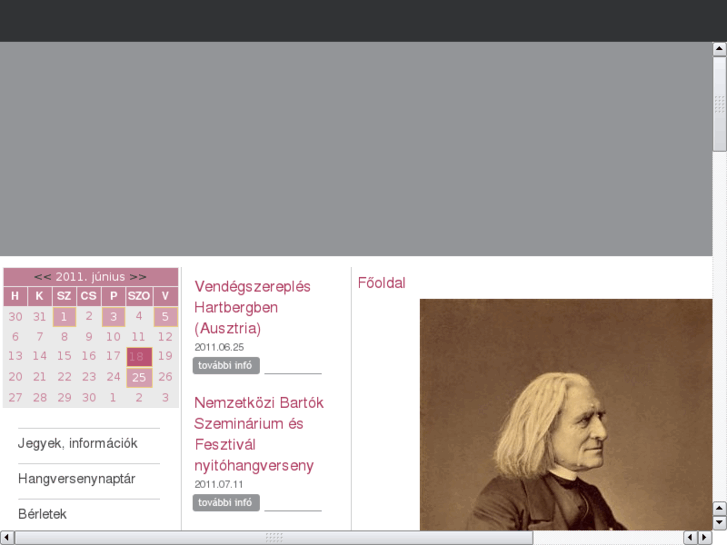The image size is (727, 545).
Task: Open Bérletek menu item
Action: [42, 514]
